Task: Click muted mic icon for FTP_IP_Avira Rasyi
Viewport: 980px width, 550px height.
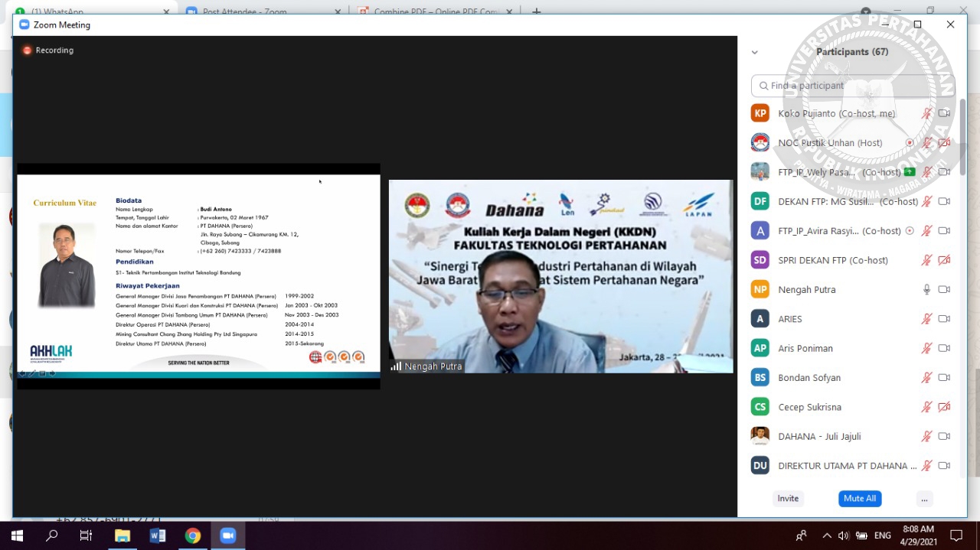Action: click(x=926, y=231)
